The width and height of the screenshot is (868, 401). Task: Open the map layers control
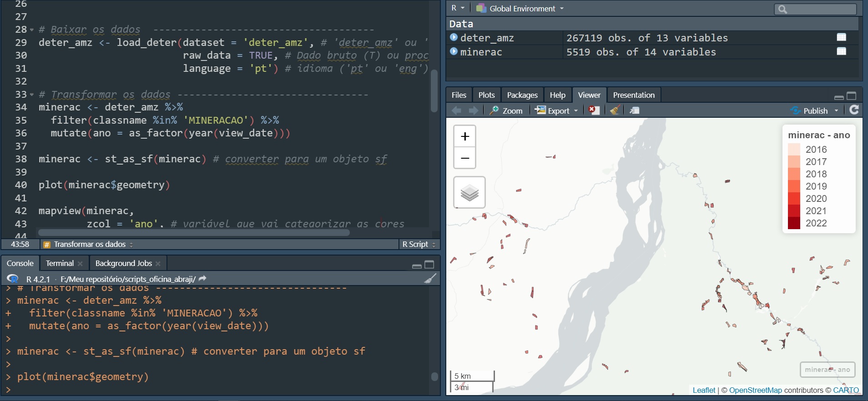pyautogui.click(x=469, y=193)
